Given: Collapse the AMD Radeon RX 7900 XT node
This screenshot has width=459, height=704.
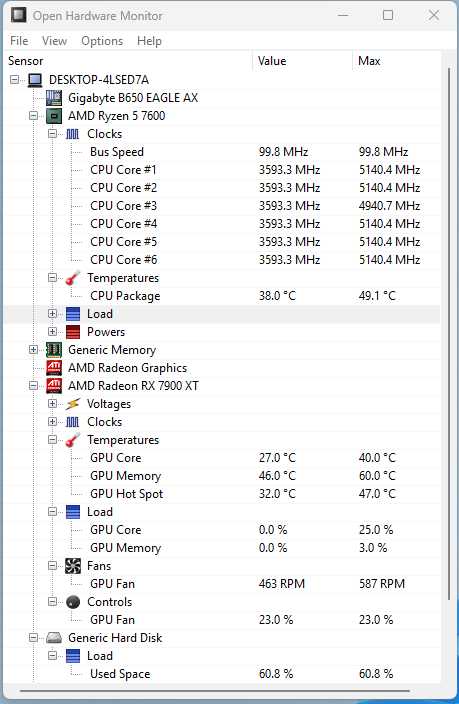Looking at the screenshot, I should [x=34, y=386].
